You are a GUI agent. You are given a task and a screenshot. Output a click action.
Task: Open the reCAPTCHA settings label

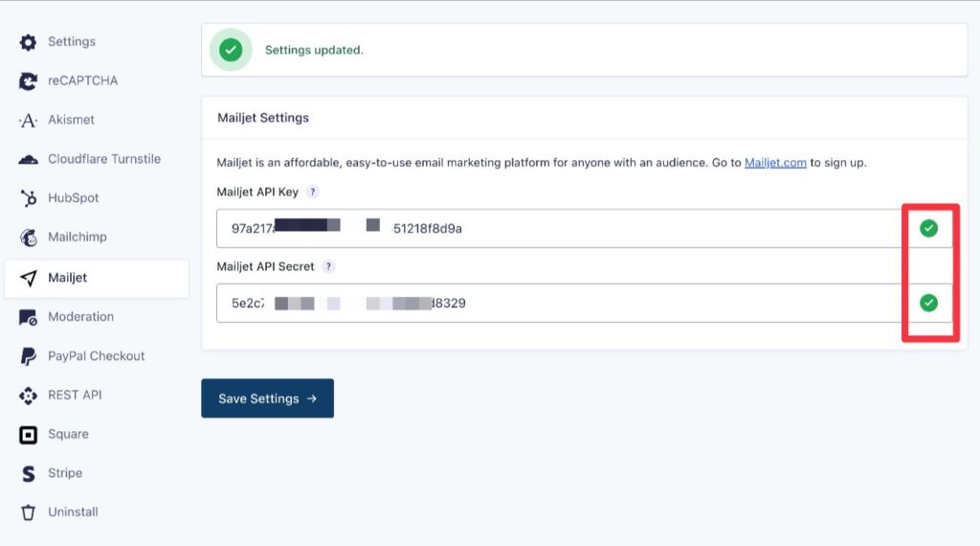tap(83, 80)
